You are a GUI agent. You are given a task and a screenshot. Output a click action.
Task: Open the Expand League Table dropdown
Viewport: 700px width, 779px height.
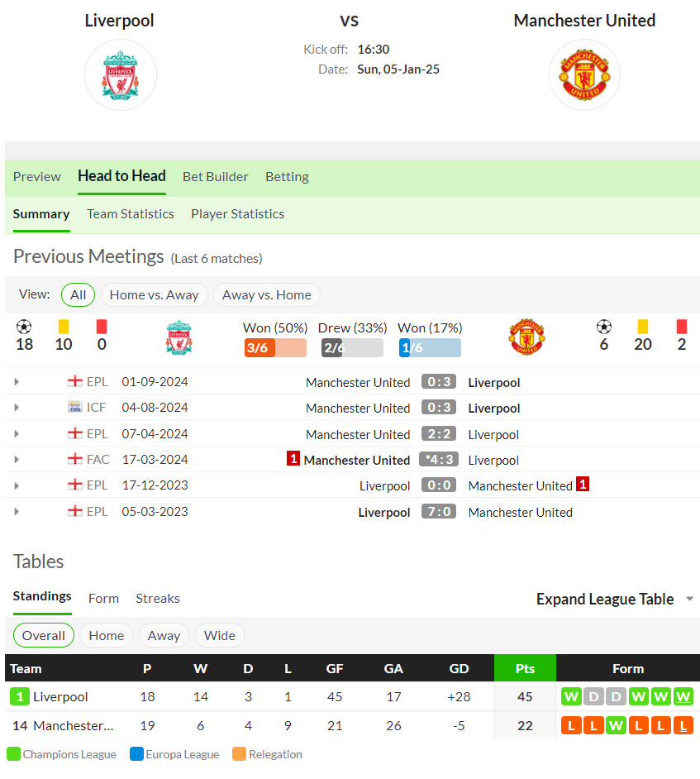click(615, 600)
